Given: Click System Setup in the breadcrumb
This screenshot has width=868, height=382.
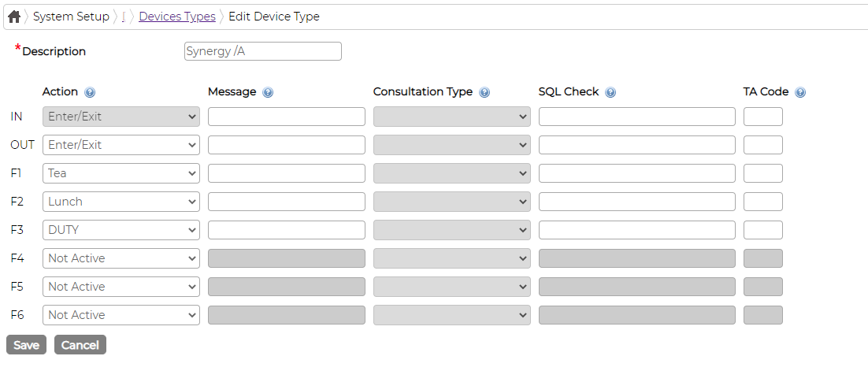Looking at the screenshot, I should tap(72, 17).
